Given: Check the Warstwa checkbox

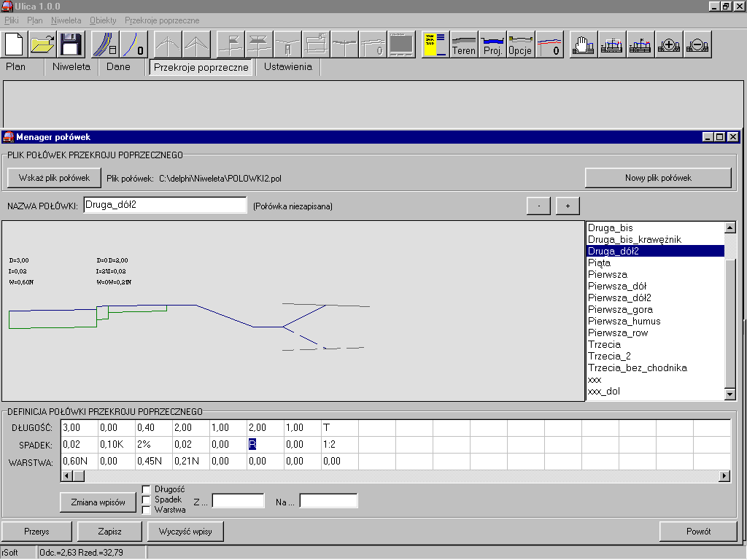Looking at the screenshot, I should point(146,510).
